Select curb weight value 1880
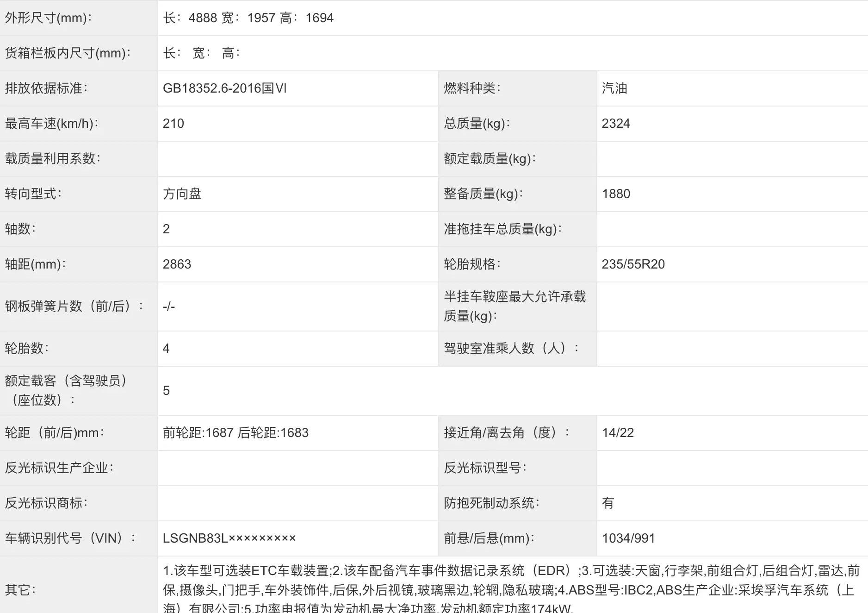Screen dimensions: 868x613 point(616,194)
